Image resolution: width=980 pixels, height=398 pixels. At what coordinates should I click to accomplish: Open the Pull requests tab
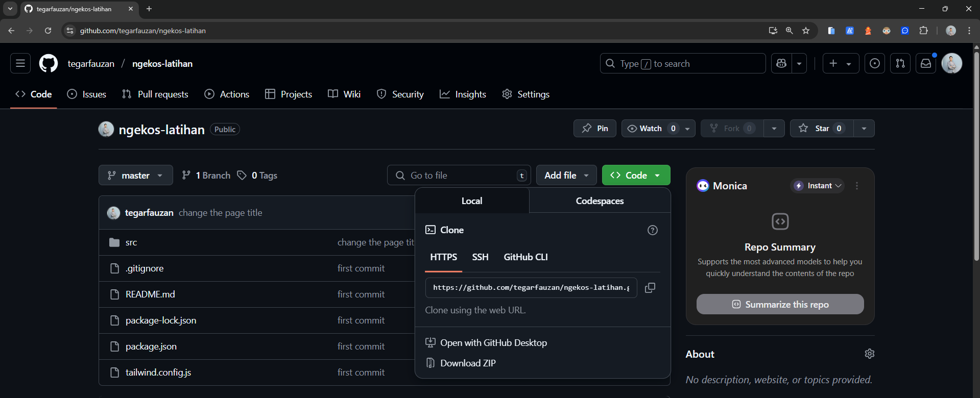pyautogui.click(x=155, y=94)
